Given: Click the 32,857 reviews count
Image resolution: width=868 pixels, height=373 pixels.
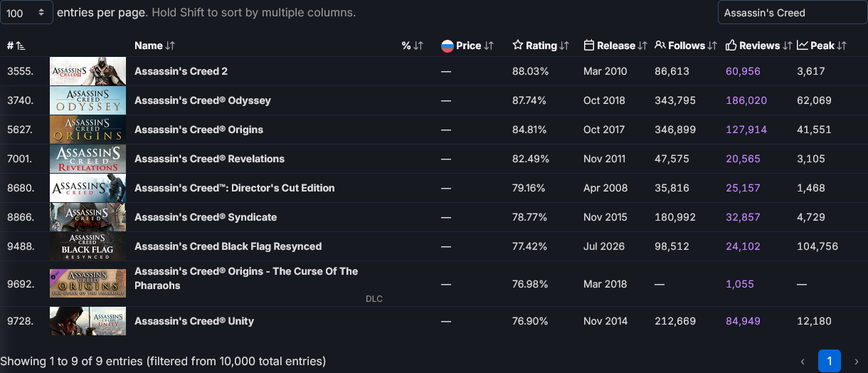Looking at the screenshot, I should [x=743, y=217].
